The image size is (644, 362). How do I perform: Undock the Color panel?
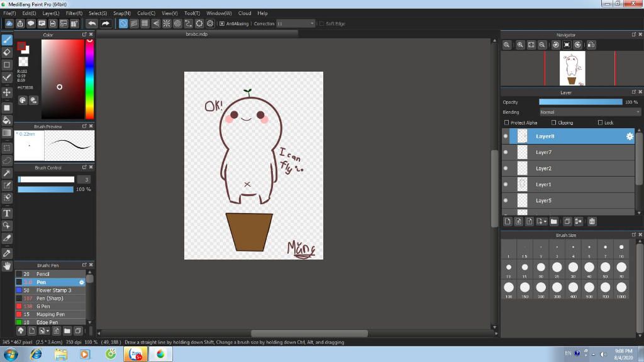84,35
